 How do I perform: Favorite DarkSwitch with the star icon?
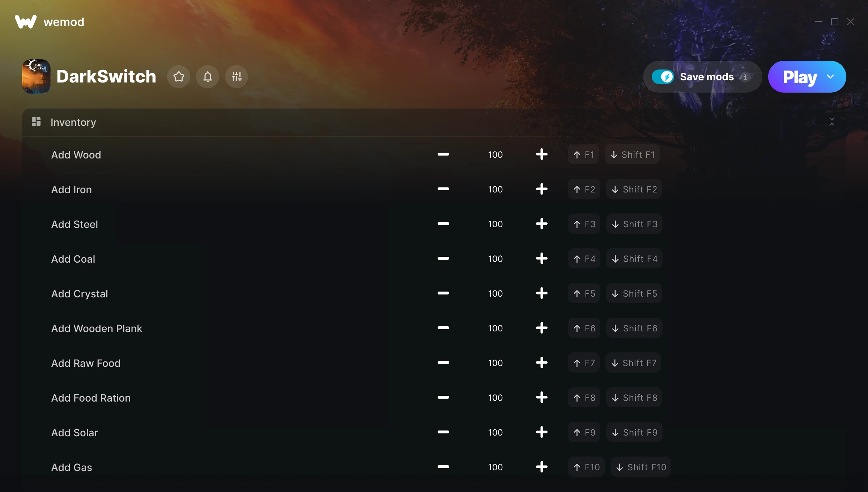point(179,77)
